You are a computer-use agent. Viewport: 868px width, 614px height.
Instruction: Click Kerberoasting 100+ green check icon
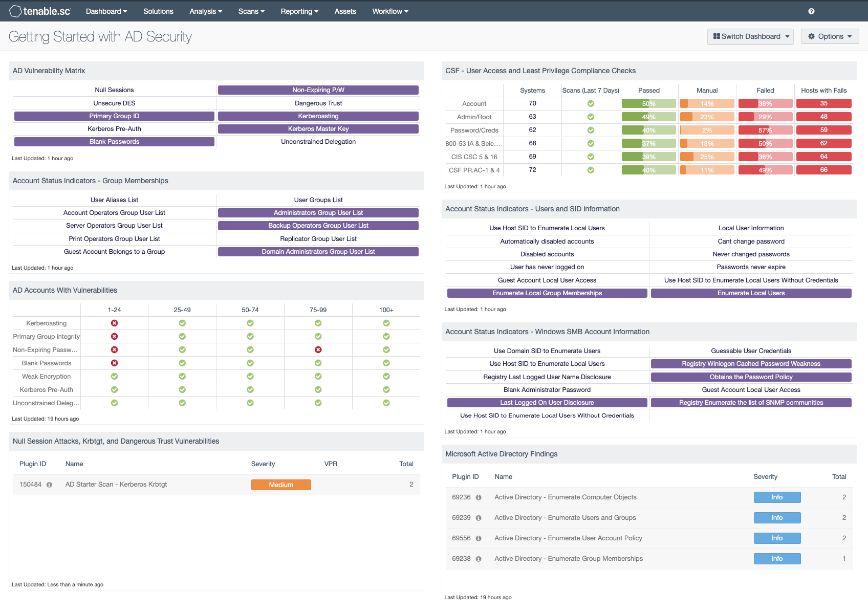[386, 323]
